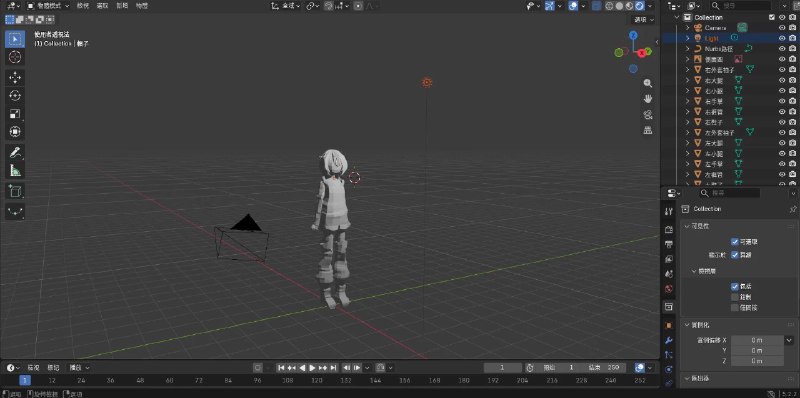Viewport: 800px width, 398px height.
Task: Toggle the 可选择 selectable checkbox
Action: point(735,241)
